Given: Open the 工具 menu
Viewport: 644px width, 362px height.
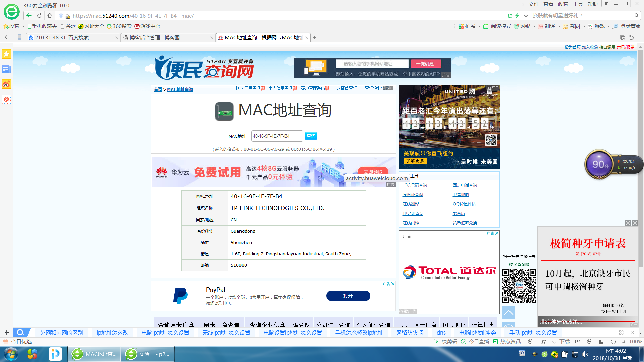Looking at the screenshot, I should [578, 4].
